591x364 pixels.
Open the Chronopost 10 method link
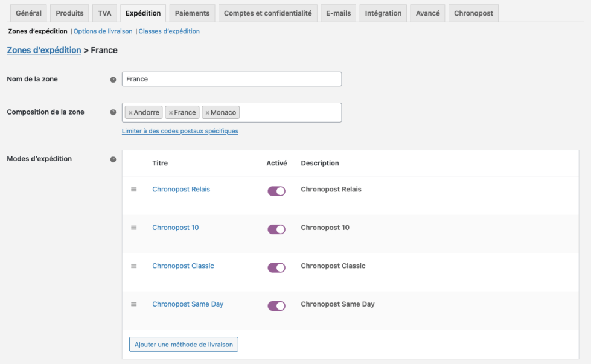[175, 228]
